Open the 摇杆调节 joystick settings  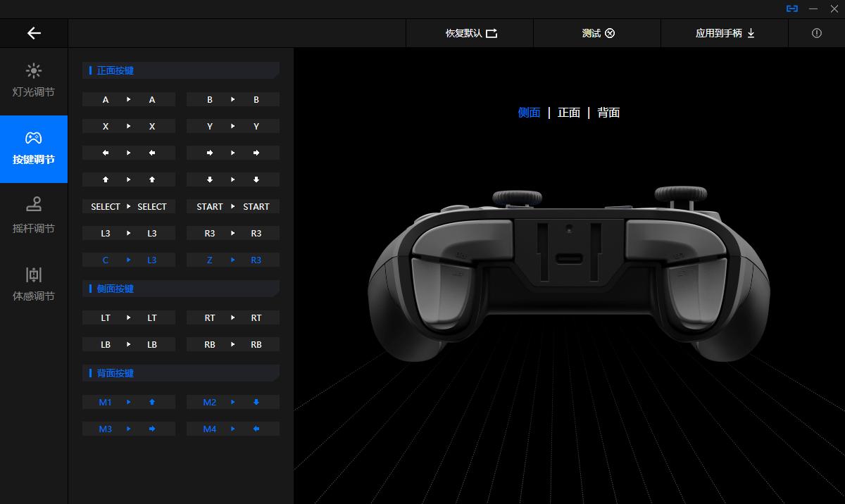(34, 215)
